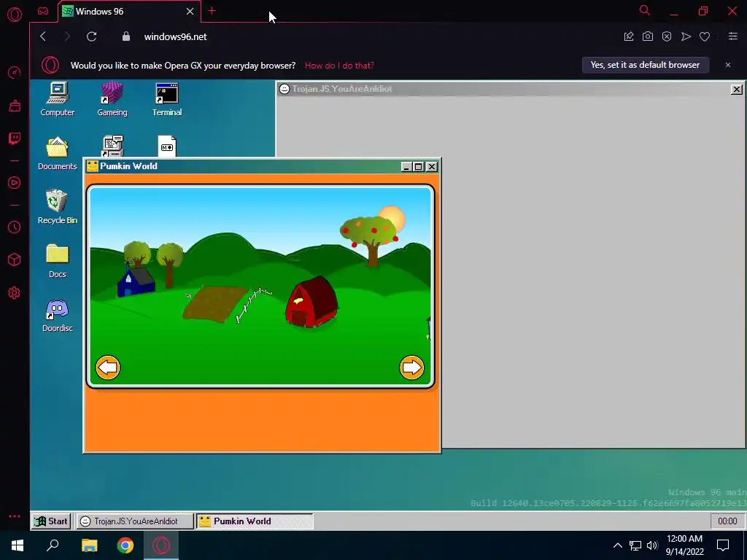Click 'Yes, set it as default browser'
Viewport: 747px width, 560px height.
[645, 65]
